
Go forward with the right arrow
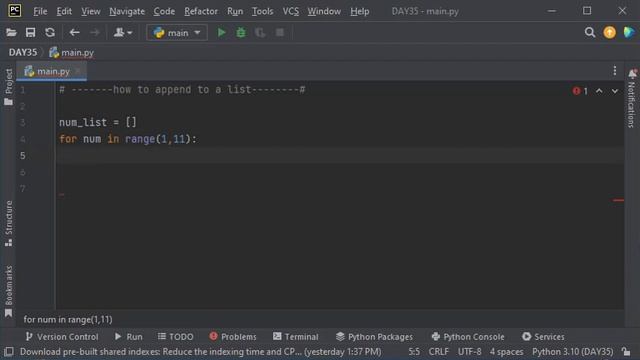point(94,33)
